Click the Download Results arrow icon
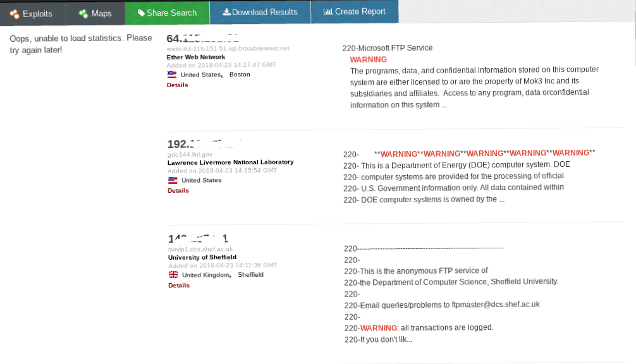636x364 pixels. (226, 12)
